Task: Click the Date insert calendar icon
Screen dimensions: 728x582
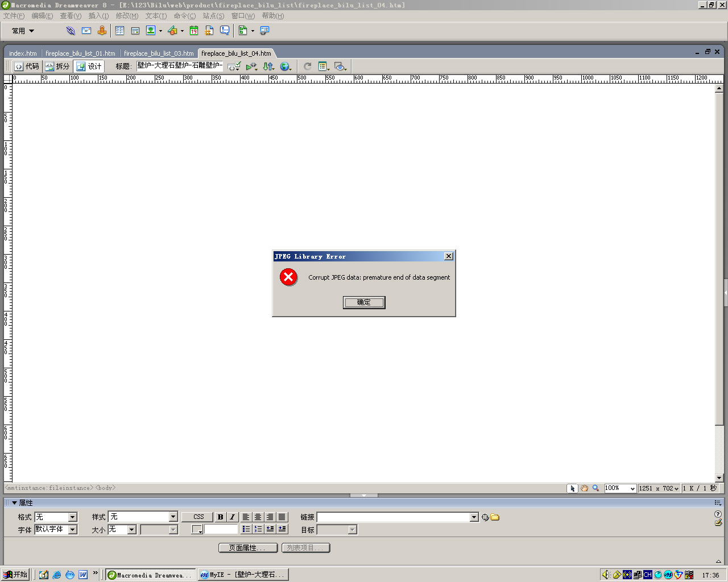Action: 194,31
